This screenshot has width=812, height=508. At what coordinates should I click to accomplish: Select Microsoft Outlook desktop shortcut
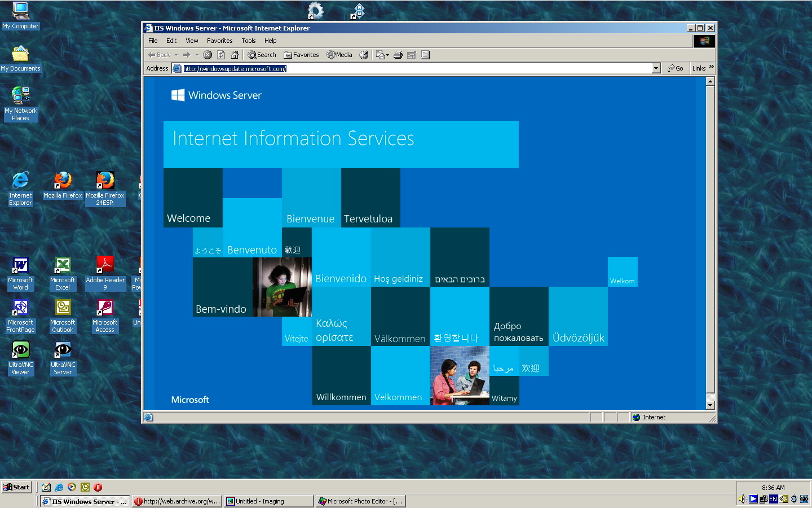63,316
